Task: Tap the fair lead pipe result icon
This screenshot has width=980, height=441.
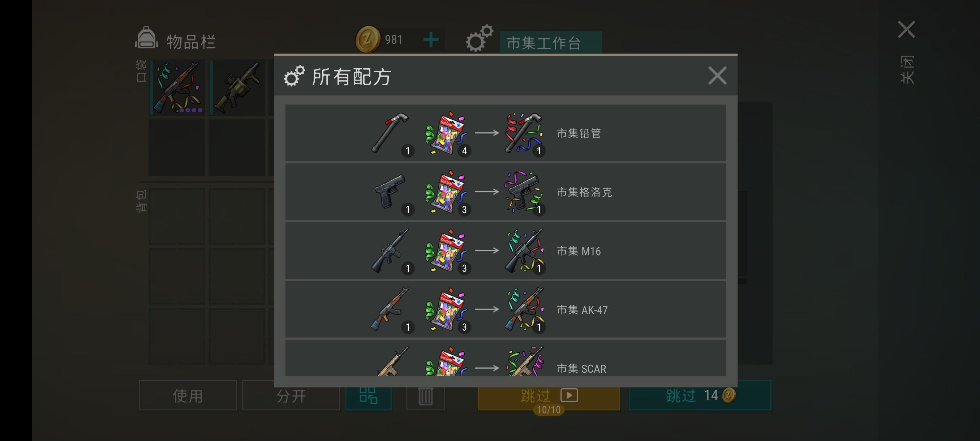Action: click(524, 132)
